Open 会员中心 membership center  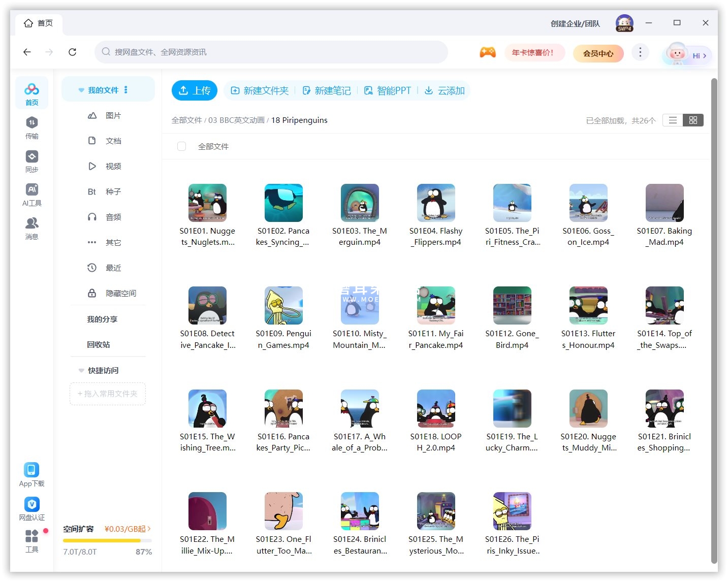click(598, 53)
